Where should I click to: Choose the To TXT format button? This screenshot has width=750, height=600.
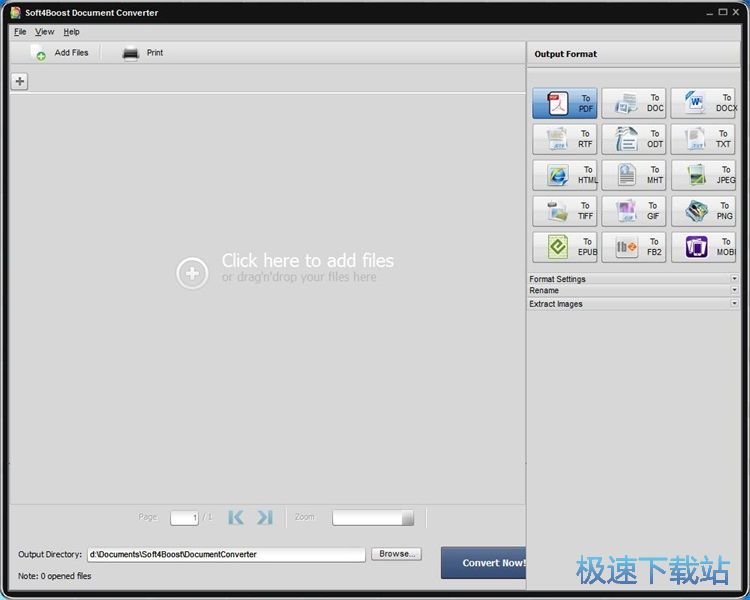[x=703, y=139]
